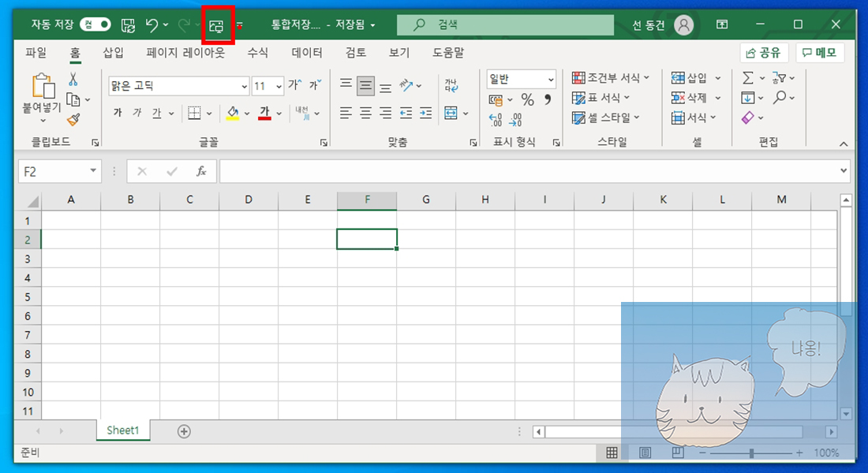Click the Format Painter brush icon
Viewport: 868px width, 473px height.
click(x=73, y=119)
